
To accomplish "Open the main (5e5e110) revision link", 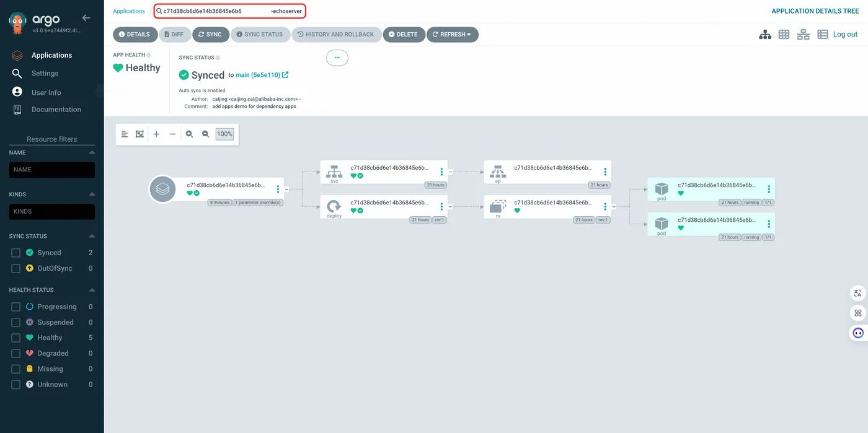I will point(262,75).
